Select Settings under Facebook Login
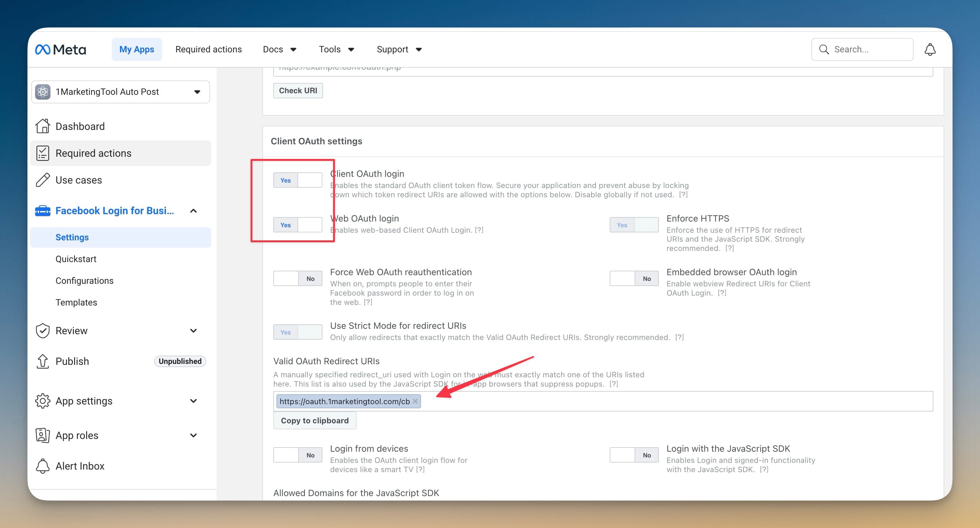 point(120,238)
